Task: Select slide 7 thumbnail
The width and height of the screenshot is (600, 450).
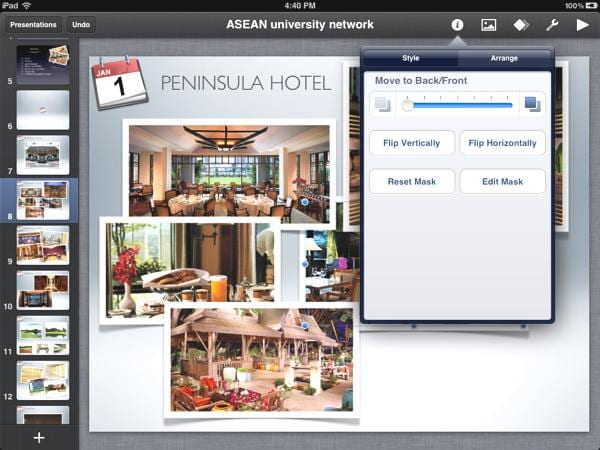Action: [x=43, y=155]
